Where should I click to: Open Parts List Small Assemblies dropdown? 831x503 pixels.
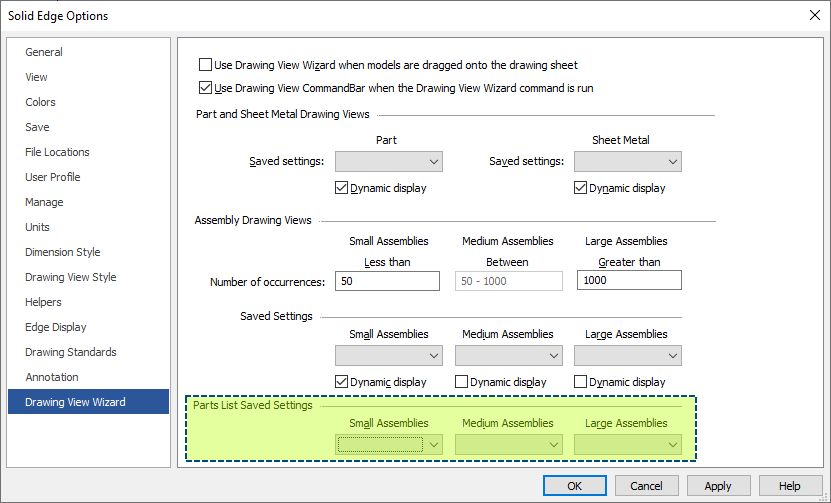click(x=388, y=445)
